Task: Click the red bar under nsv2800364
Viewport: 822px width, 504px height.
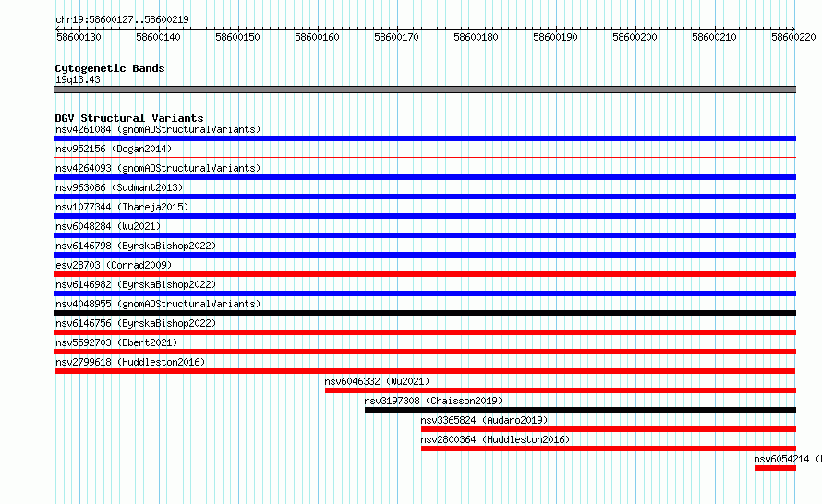Action: [609, 449]
